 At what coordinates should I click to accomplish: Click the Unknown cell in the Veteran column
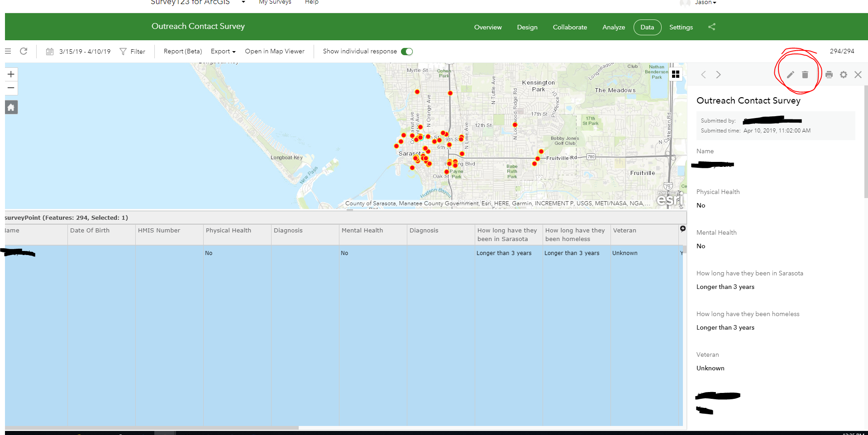click(625, 253)
